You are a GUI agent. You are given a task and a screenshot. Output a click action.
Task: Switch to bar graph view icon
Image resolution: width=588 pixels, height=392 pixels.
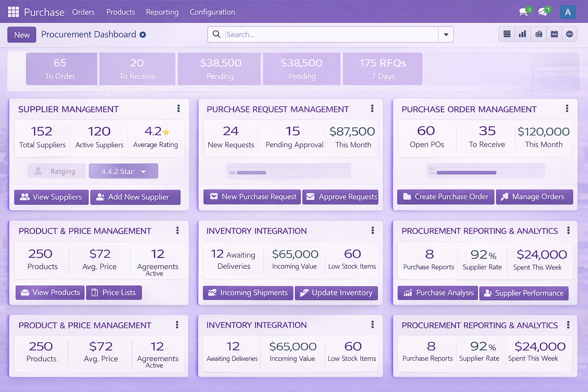[523, 34]
